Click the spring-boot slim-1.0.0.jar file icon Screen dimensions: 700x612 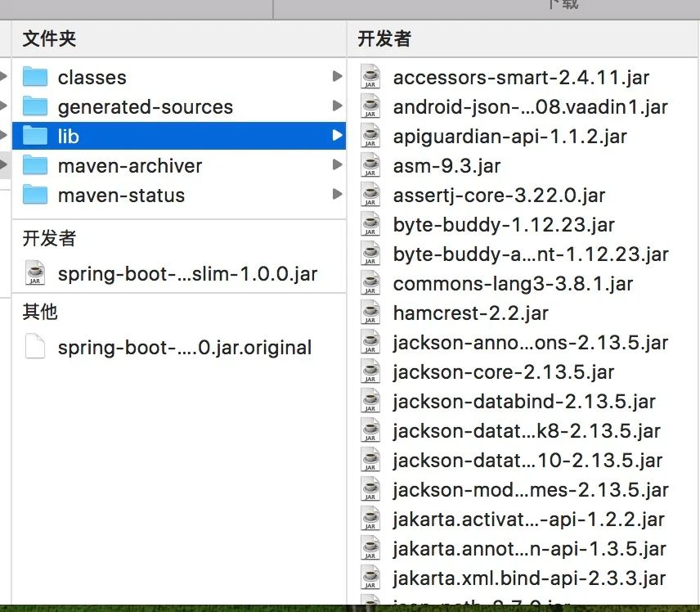pyautogui.click(x=35, y=272)
